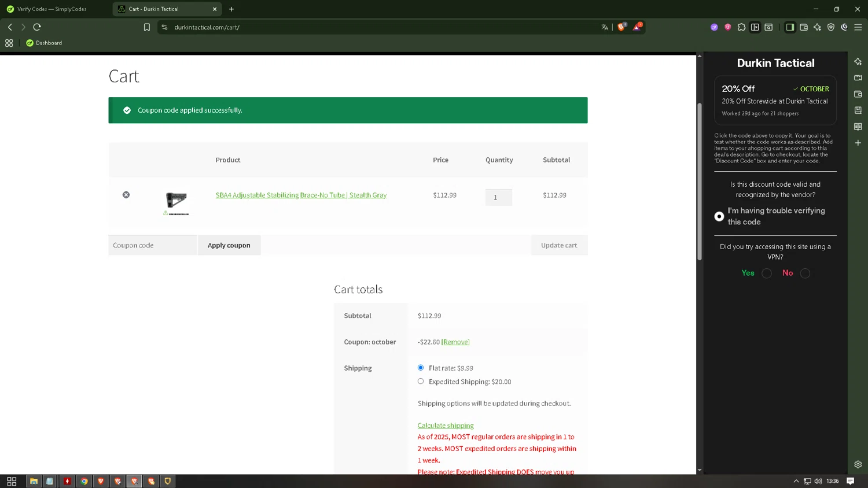Open Brave VPN shield icon
The image size is (868, 488).
(831, 27)
